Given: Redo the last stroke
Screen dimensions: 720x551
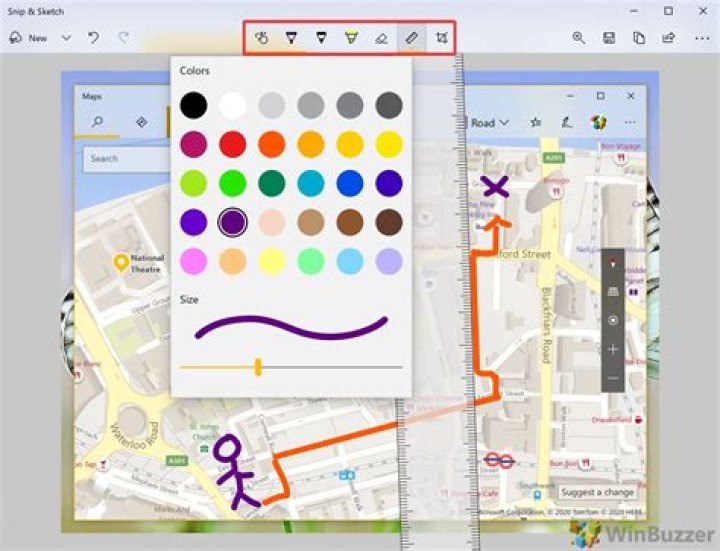Looking at the screenshot, I should point(124,38).
